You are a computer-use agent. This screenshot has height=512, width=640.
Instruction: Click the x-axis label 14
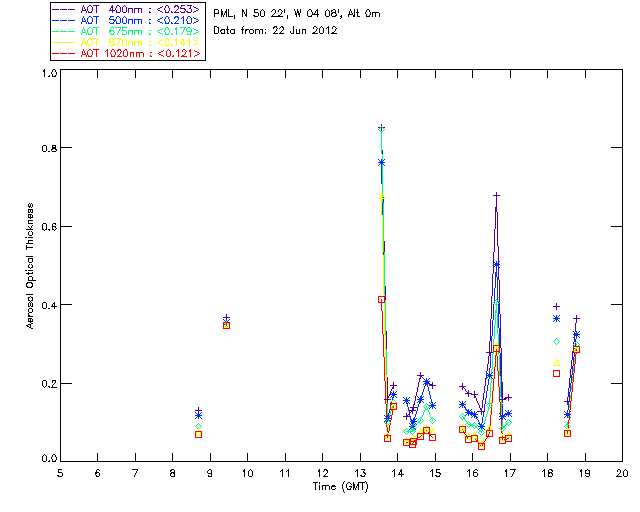[398, 473]
